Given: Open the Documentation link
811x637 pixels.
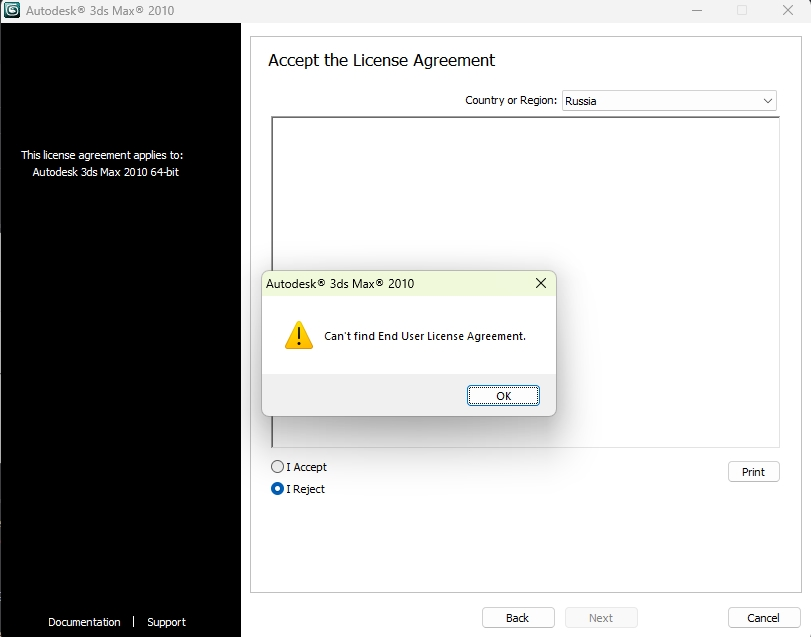Looking at the screenshot, I should pos(84,622).
